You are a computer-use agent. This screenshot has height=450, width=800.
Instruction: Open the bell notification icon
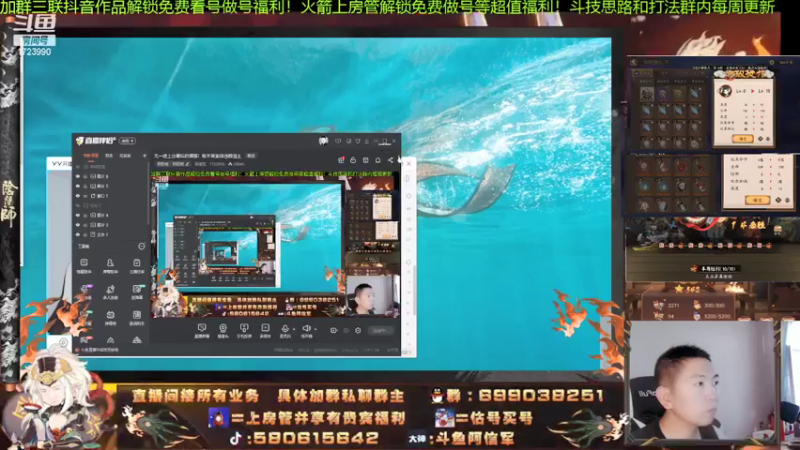[378, 160]
